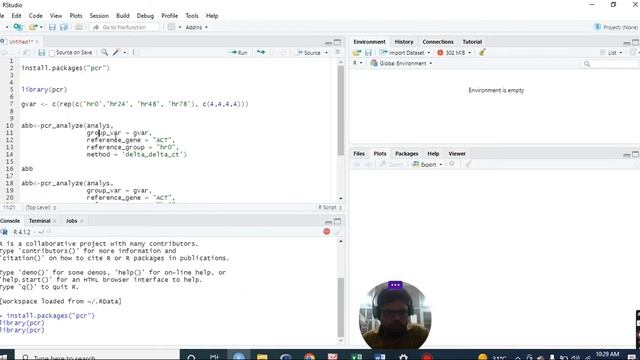Click the open file folder icon in main toolbar
The width and height of the screenshot is (640, 360).
coord(33,27)
